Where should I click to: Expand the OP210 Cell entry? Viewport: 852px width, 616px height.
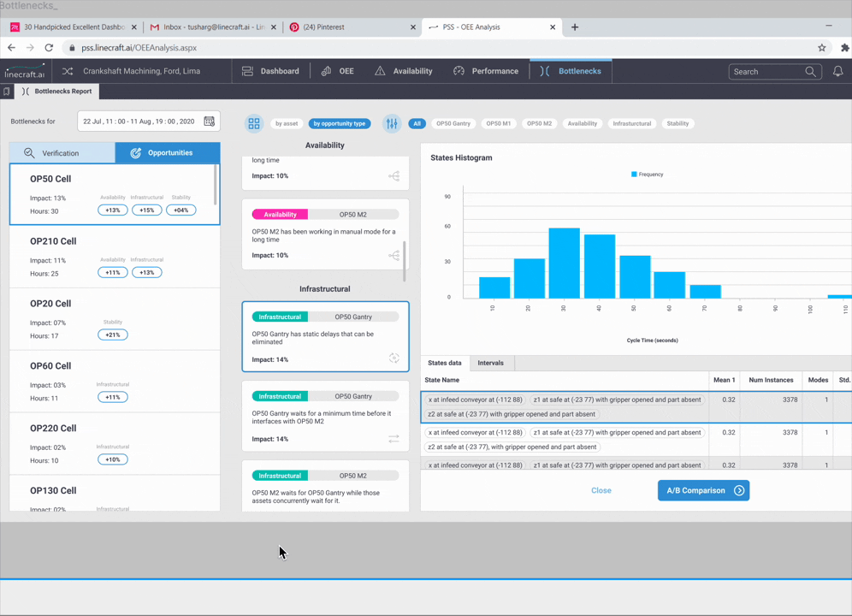click(115, 257)
